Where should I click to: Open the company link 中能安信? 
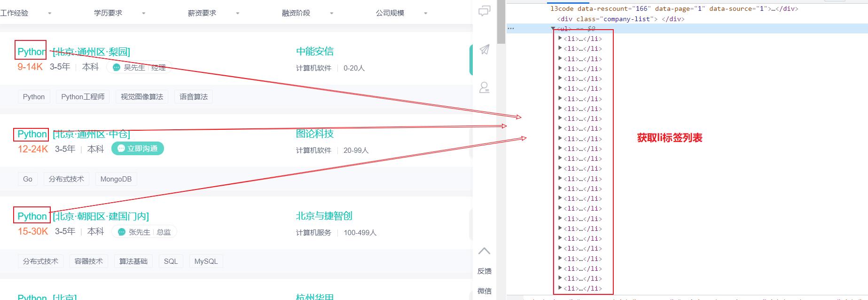pos(315,51)
